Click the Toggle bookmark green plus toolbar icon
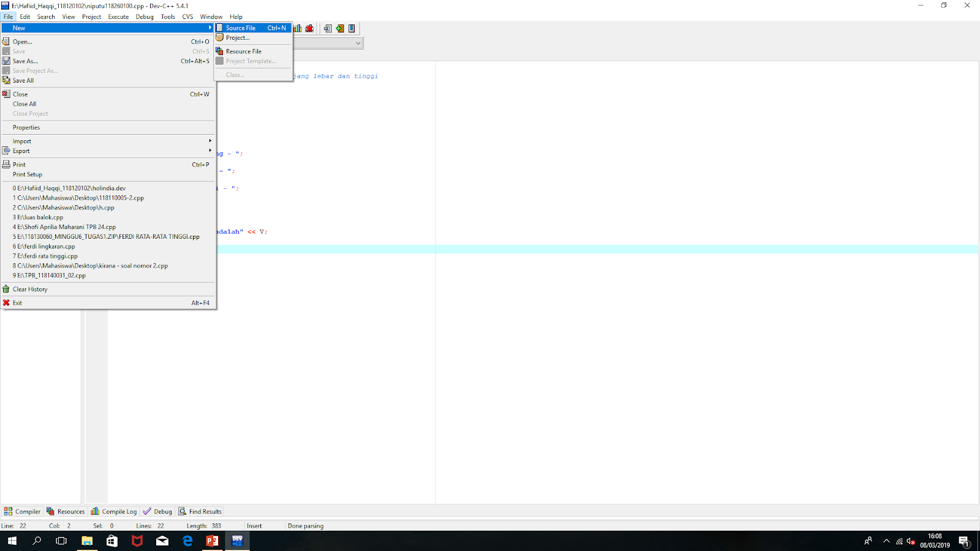980x551 pixels. pos(340,28)
